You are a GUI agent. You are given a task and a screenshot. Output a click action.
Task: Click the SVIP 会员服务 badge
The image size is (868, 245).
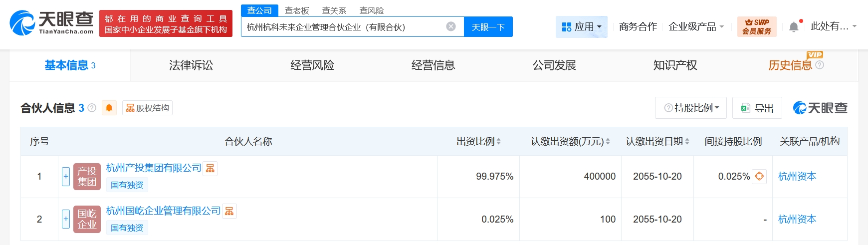click(x=756, y=26)
